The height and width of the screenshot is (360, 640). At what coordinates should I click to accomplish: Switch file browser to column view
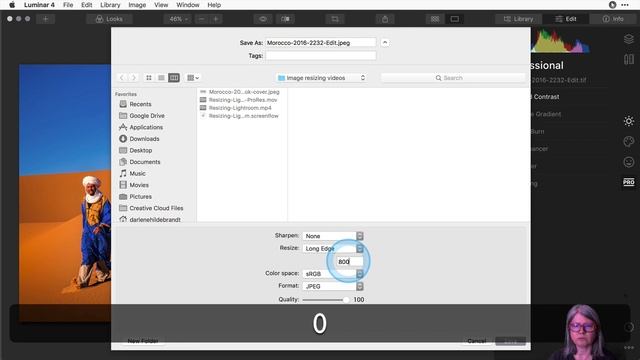174,78
